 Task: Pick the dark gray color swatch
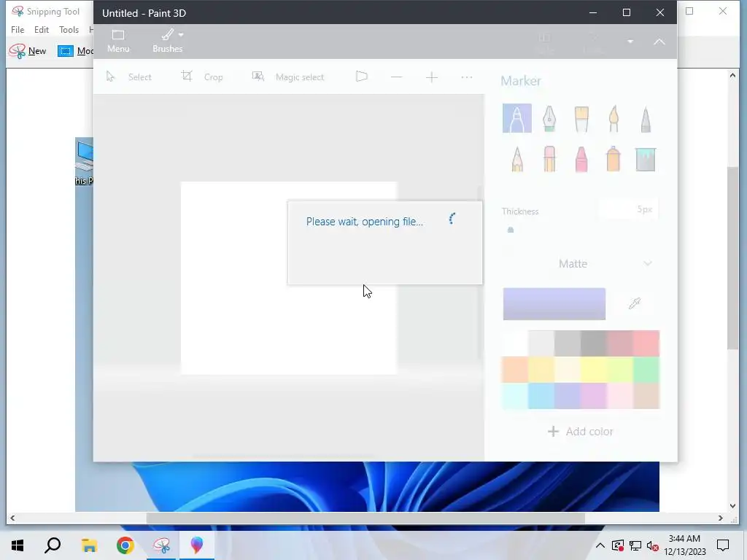(594, 343)
